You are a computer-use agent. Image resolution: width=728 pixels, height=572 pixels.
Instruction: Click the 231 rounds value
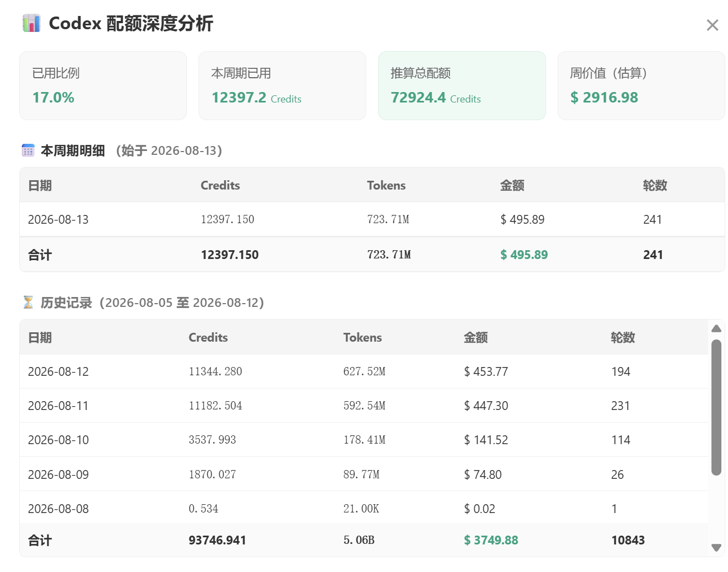pos(620,406)
